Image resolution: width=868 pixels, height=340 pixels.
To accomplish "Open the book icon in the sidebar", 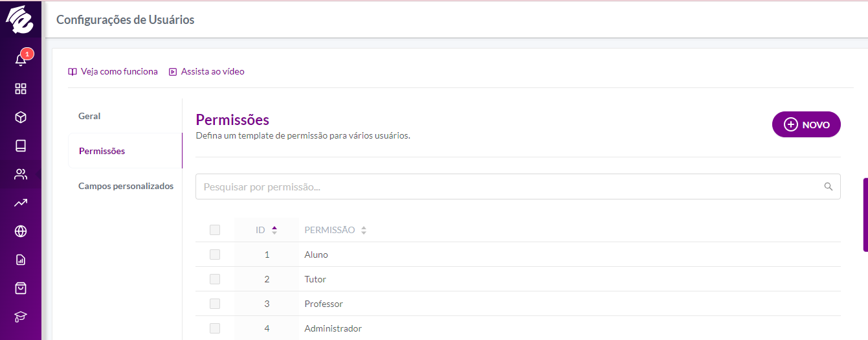I will coord(21,146).
